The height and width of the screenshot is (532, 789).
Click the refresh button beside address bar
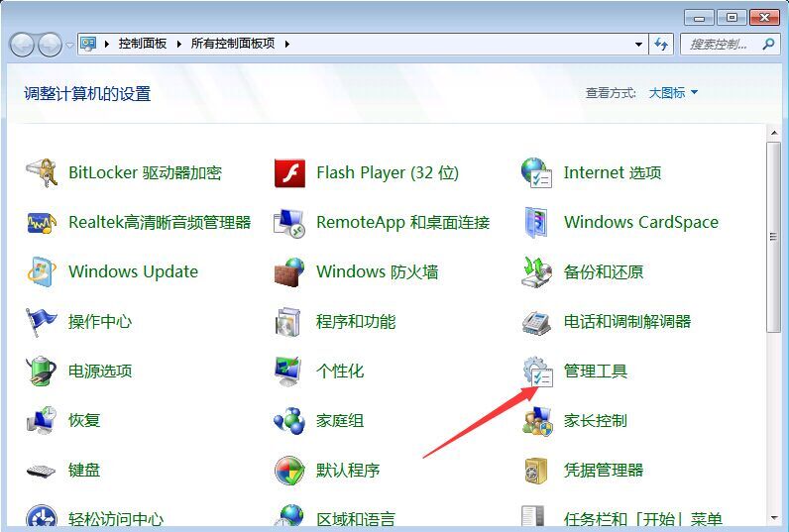point(661,45)
